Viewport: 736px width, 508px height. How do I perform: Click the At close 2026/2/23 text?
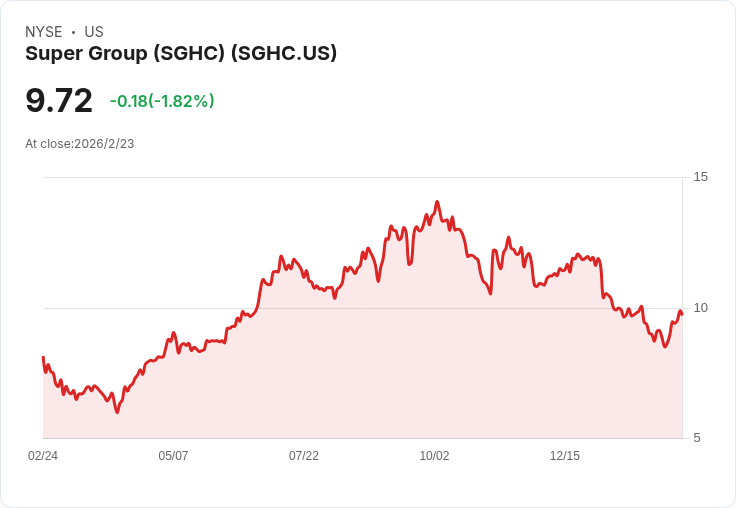(80, 144)
